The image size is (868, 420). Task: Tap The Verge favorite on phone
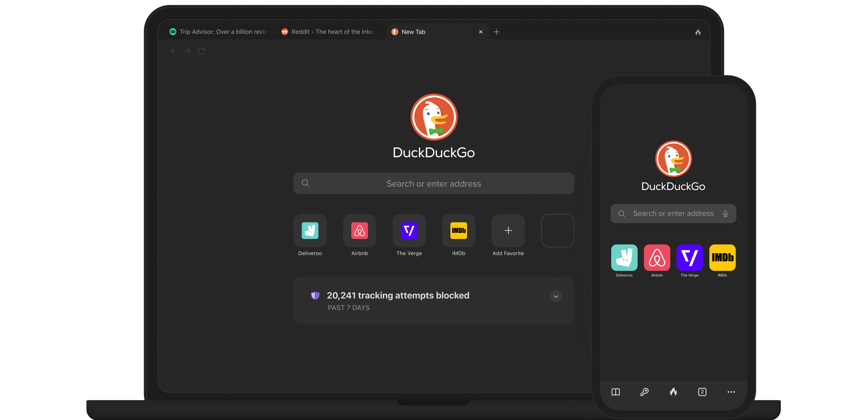[x=689, y=258]
